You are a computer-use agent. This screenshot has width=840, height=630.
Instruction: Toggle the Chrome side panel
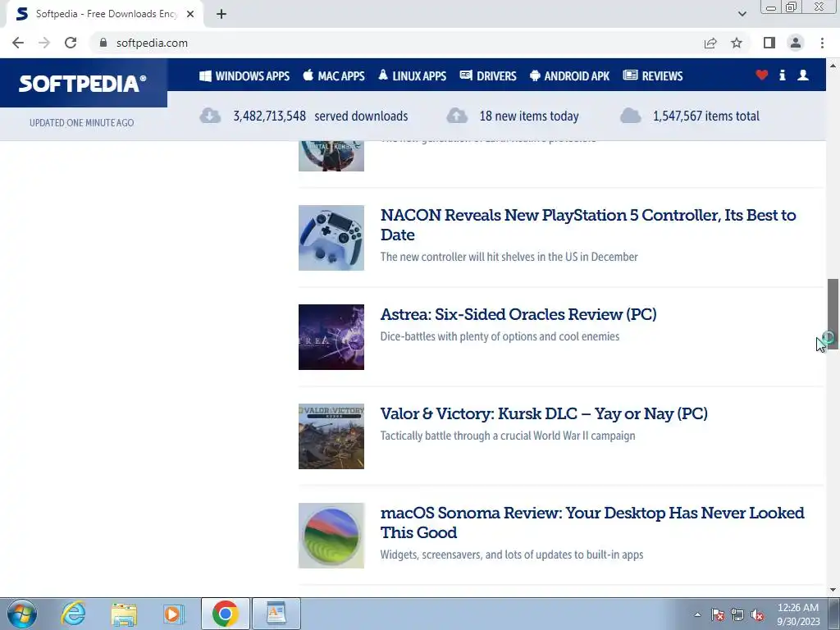click(x=769, y=43)
